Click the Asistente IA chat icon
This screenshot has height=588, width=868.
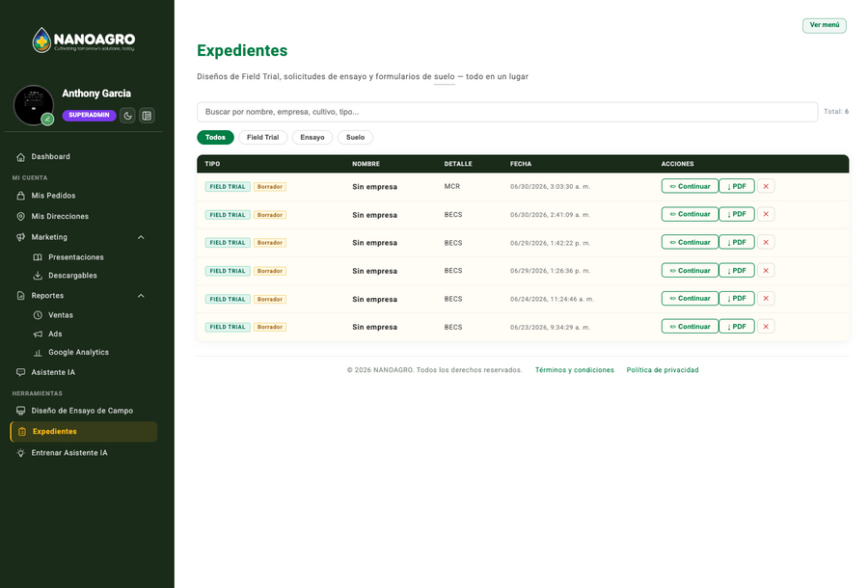click(x=20, y=372)
